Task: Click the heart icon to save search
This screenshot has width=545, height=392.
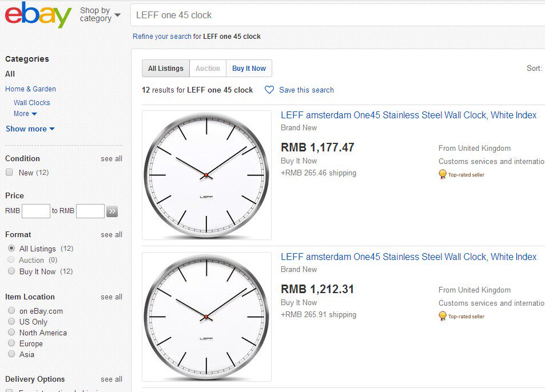Action: point(269,90)
